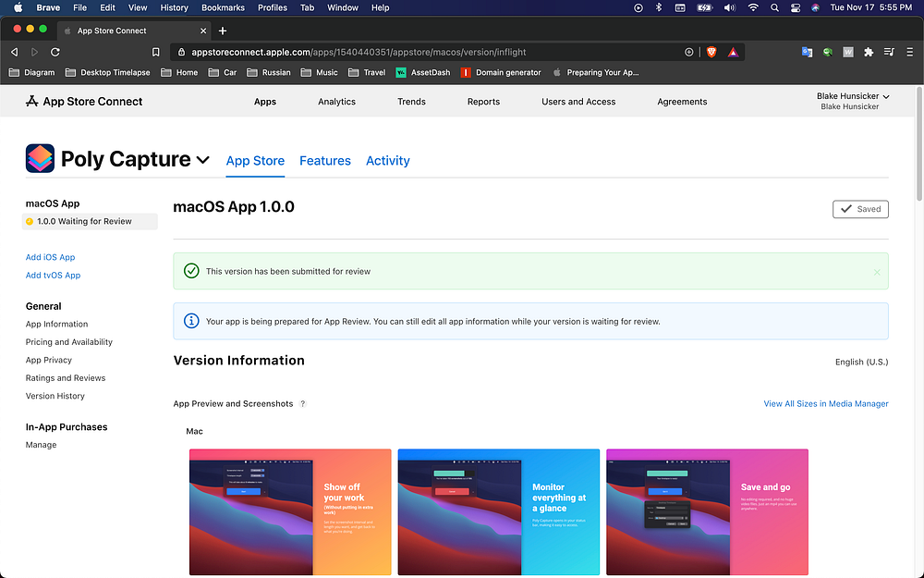Open the Analytics navigation item
Screen dimensions: 924x578
(x=336, y=102)
